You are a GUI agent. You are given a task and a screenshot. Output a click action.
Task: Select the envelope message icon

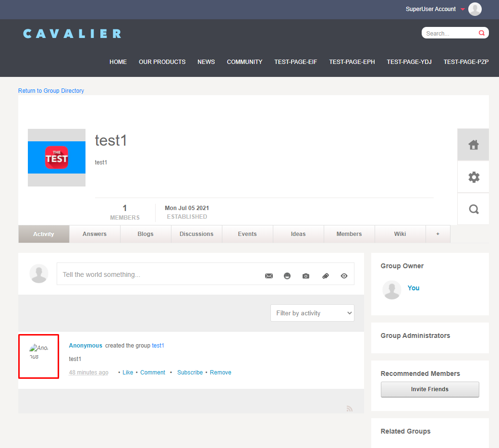[x=268, y=275]
